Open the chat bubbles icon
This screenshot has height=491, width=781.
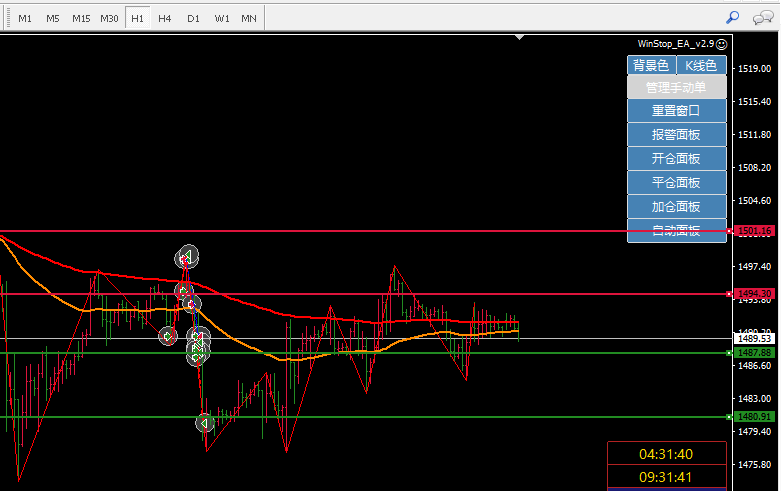[763, 18]
